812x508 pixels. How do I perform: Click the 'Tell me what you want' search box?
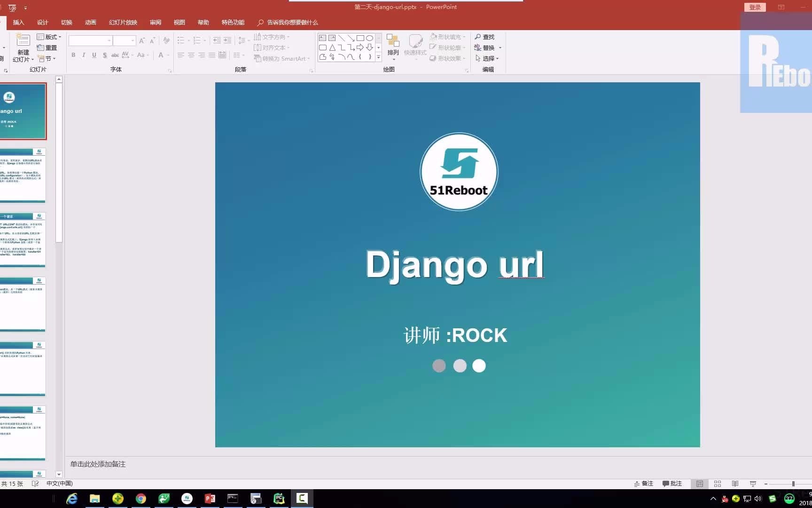coord(288,22)
